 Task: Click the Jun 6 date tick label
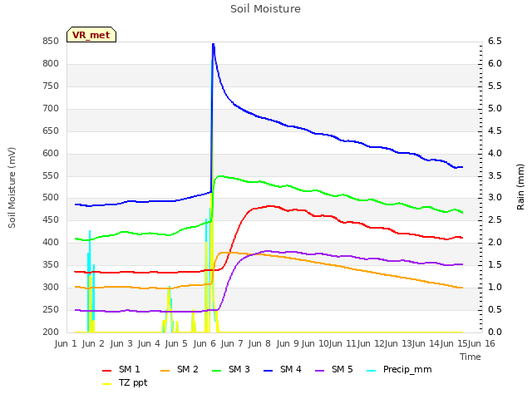click(x=204, y=343)
